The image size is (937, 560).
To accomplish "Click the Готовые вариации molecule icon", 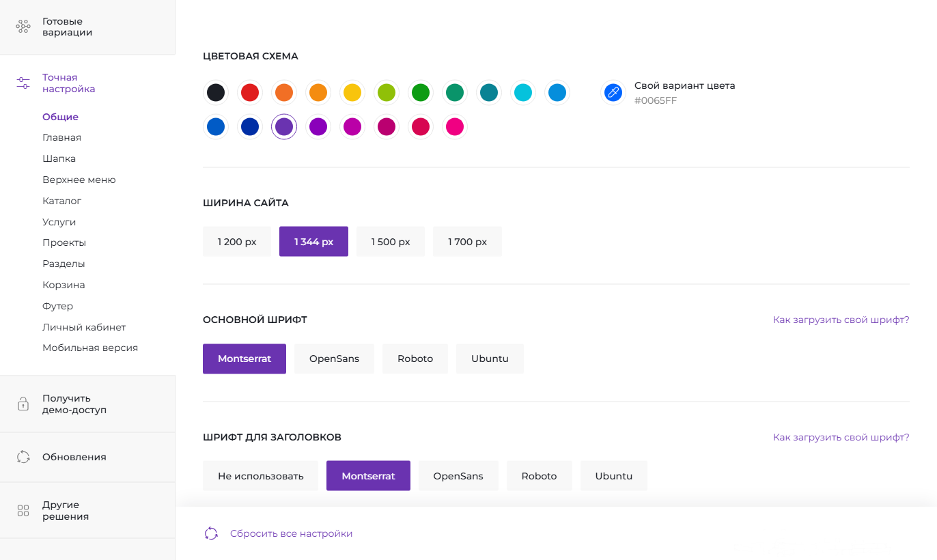I will click(23, 27).
